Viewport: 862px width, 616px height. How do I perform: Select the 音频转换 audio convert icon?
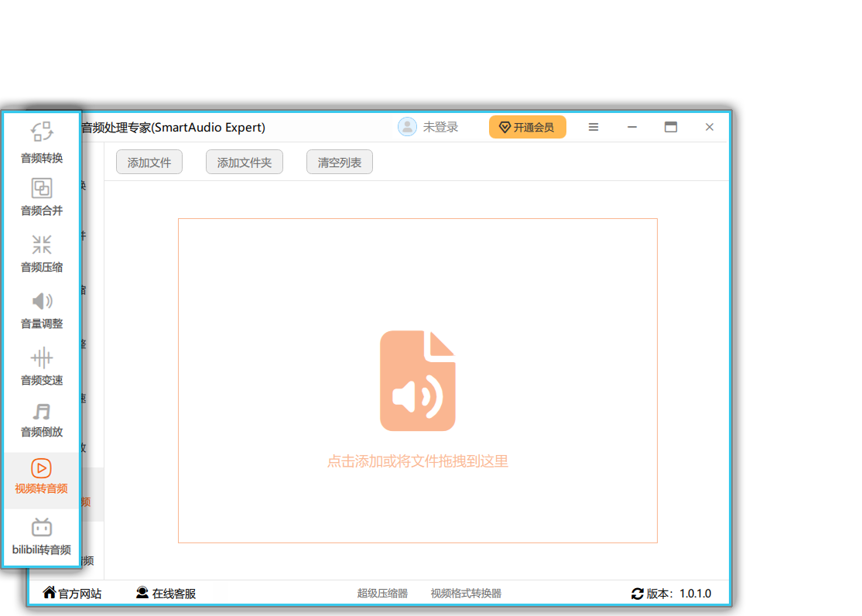[42, 132]
